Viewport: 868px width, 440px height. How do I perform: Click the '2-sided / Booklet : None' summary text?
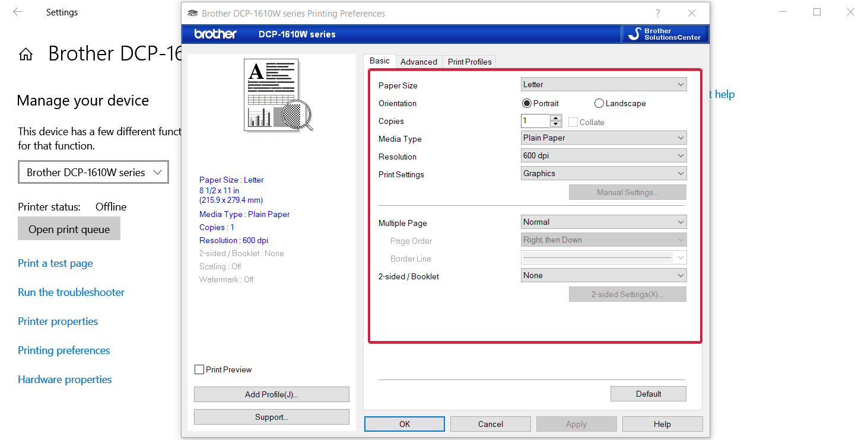point(241,253)
